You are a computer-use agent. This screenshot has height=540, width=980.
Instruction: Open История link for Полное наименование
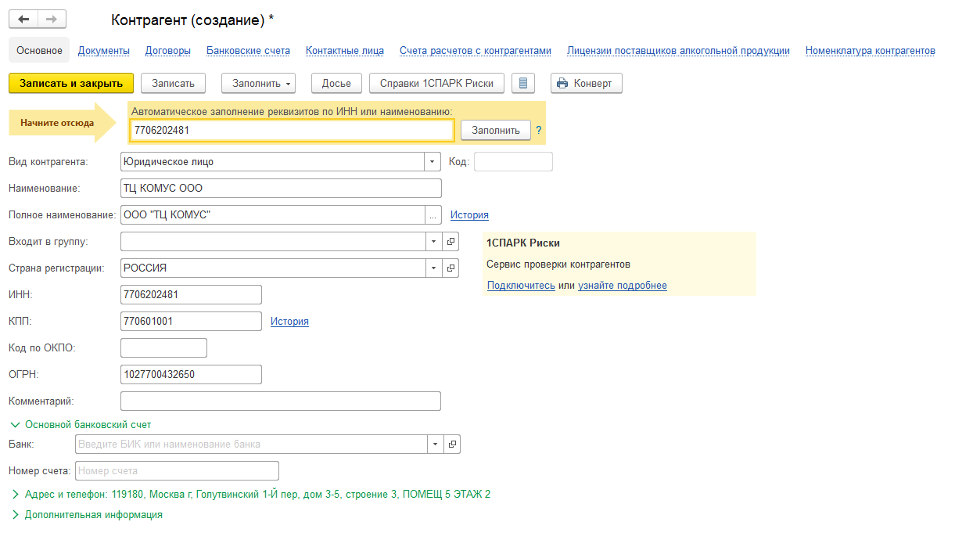469,215
